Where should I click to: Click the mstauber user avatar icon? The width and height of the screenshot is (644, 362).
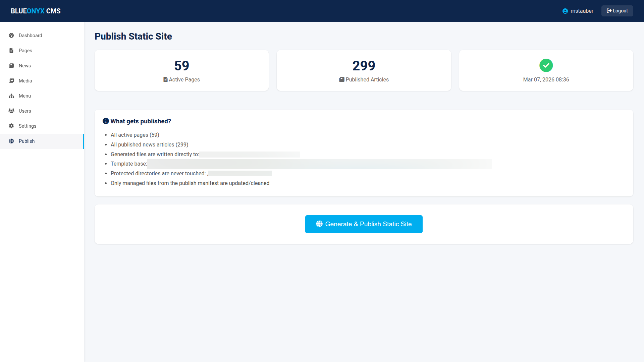(x=565, y=11)
